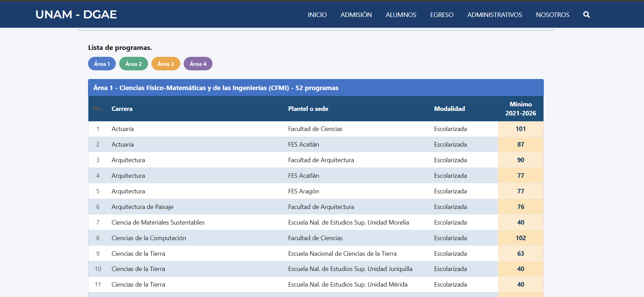Screen dimensions: 644x297
Task: Click the search magnifier icon in the navbar
Action: click(586, 15)
